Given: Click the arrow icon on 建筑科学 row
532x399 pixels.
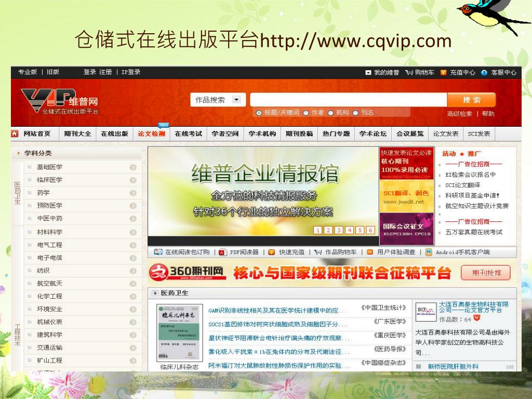Looking at the screenshot, I should pyautogui.click(x=133, y=335).
